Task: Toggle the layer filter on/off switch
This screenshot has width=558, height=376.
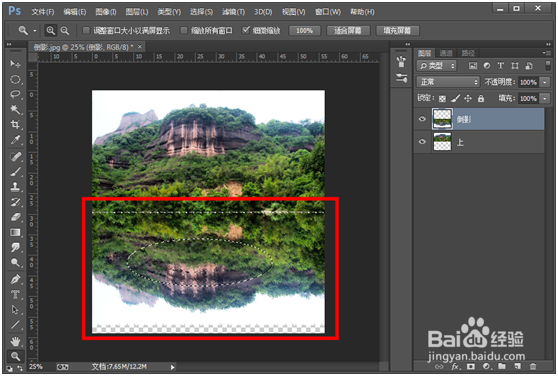Action: 548,65
